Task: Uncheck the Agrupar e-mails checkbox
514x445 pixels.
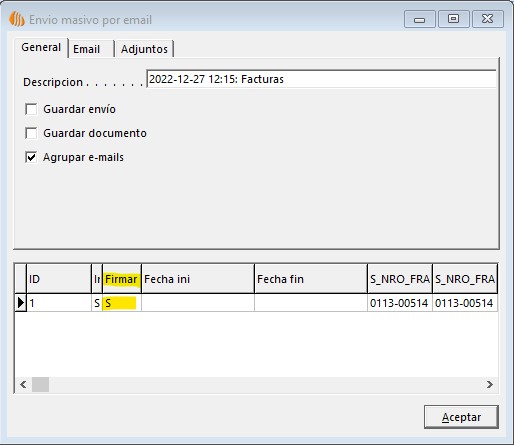Action: click(31, 157)
